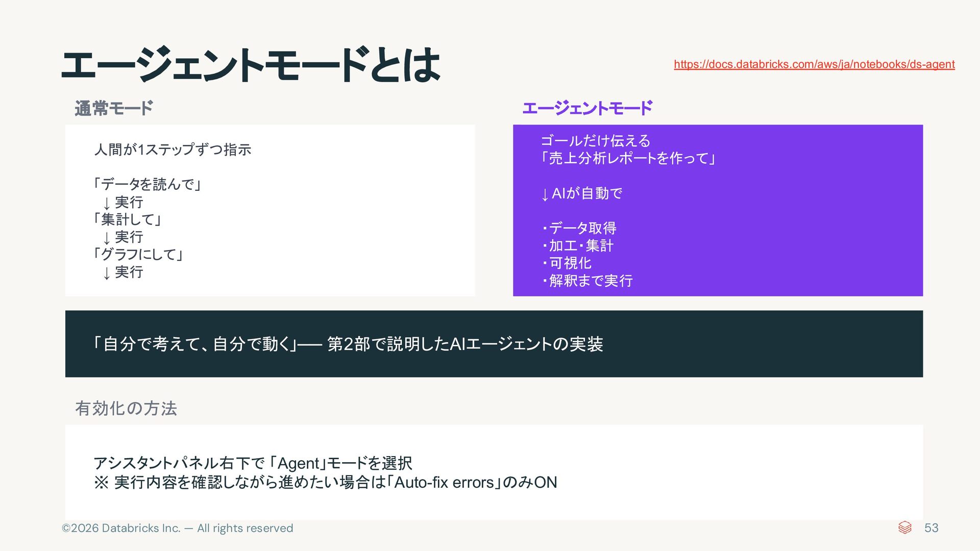Click the dark banner about 自分で考えて
Screen dimensions: 980x551
(x=494, y=343)
